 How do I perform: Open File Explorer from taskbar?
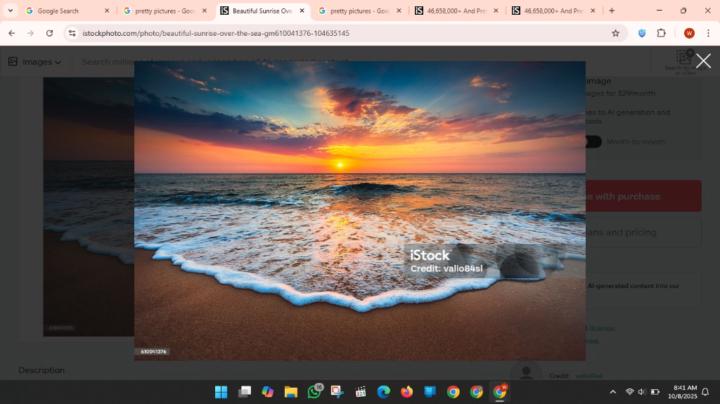pos(291,392)
